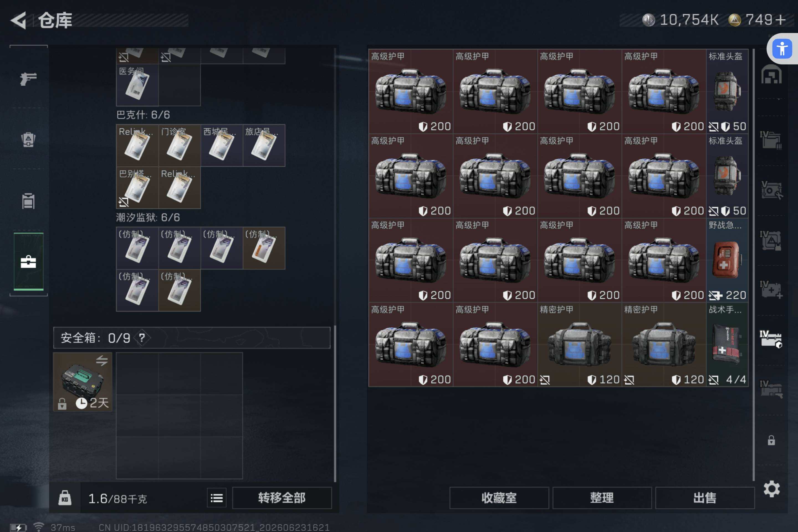Select the highlighted IV storage container tab
Image resolution: width=798 pixels, height=532 pixels.
click(x=771, y=339)
